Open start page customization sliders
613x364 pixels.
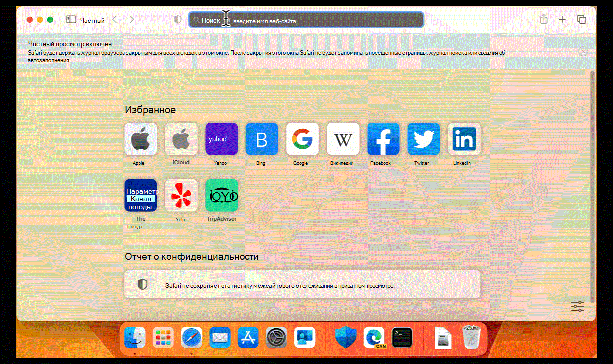(578, 306)
